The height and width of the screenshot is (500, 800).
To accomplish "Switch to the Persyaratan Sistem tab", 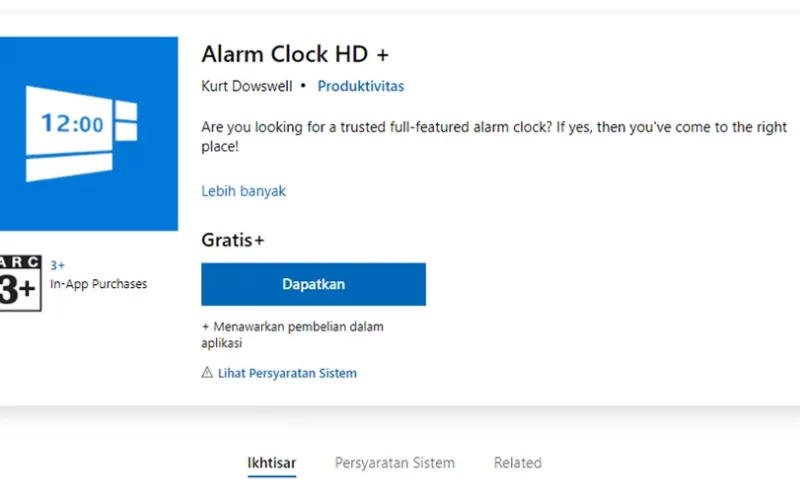I will tap(394, 463).
